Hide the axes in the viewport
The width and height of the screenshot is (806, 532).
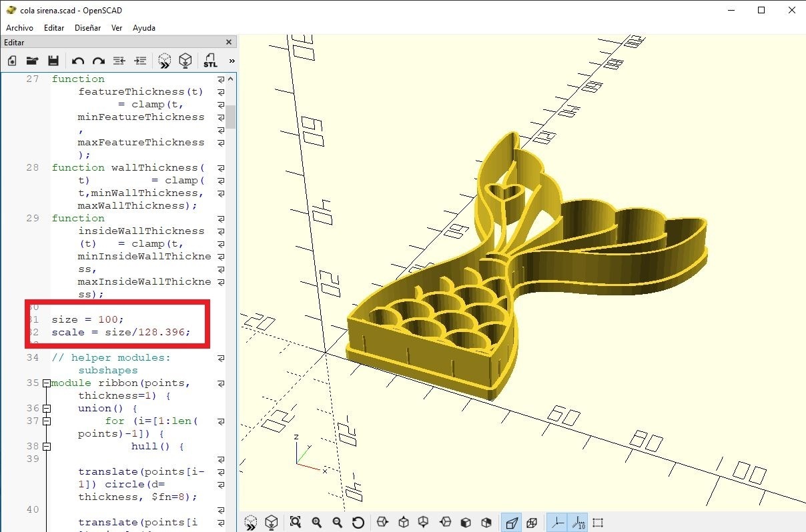tap(557, 523)
